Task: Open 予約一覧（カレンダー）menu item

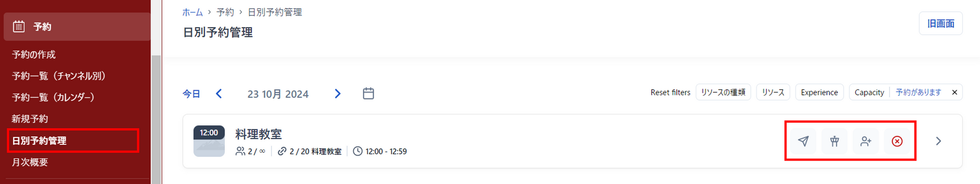Action: (53, 97)
